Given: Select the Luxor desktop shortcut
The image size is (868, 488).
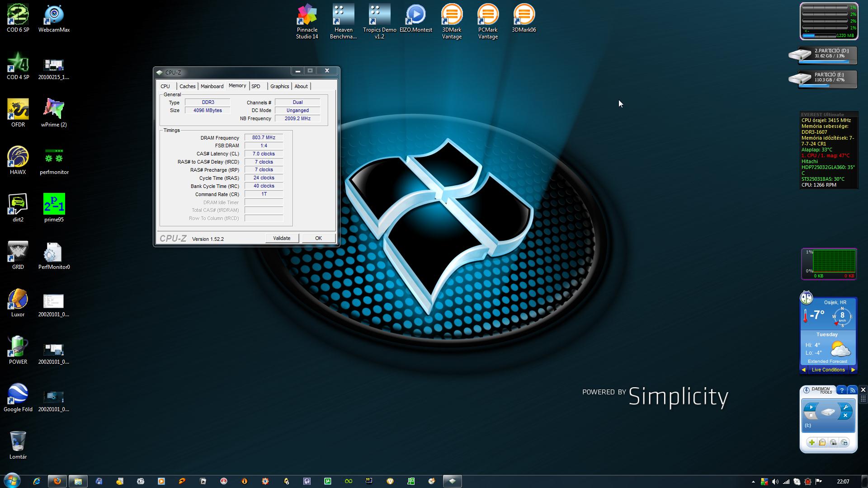Looking at the screenshot, I should pyautogui.click(x=18, y=303).
